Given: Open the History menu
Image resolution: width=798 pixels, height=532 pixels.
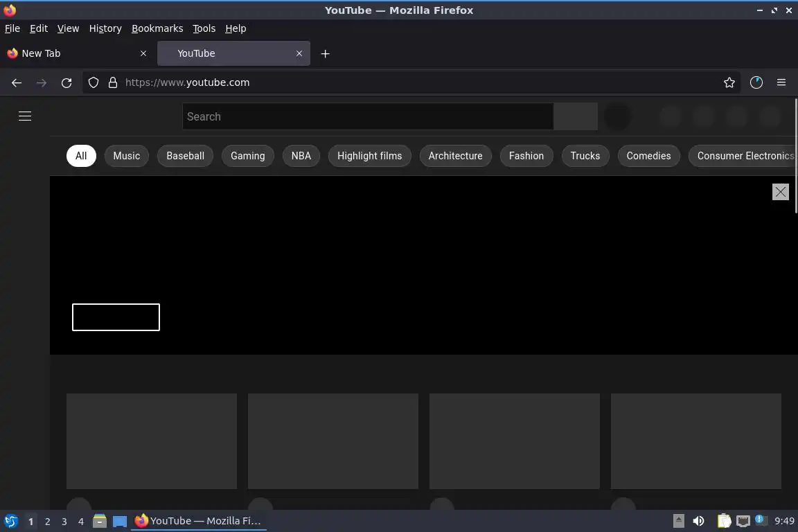Looking at the screenshot, I should coord(105,28).
